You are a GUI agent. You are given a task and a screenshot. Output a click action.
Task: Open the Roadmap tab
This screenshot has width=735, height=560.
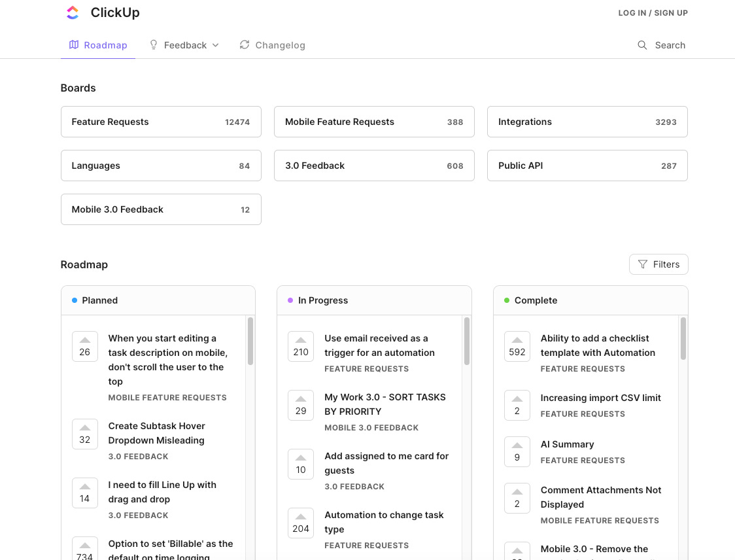(98, 45)
